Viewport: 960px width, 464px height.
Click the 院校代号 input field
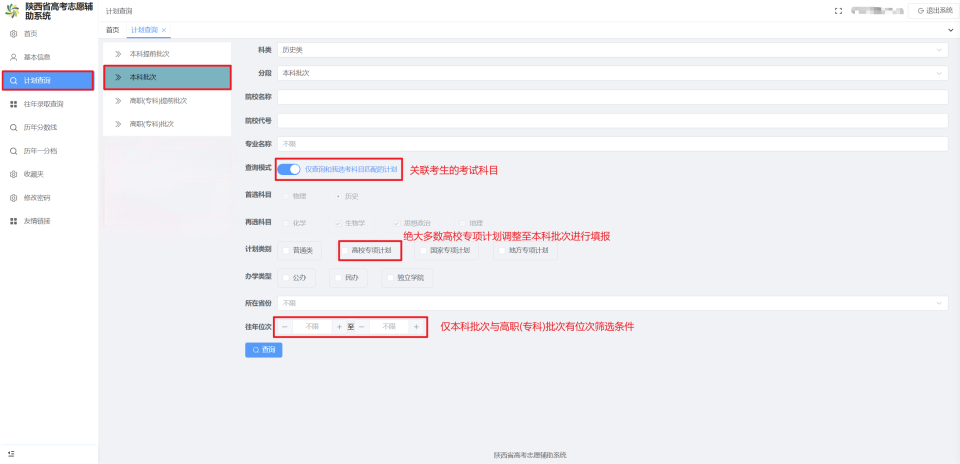tap(613, 121)
